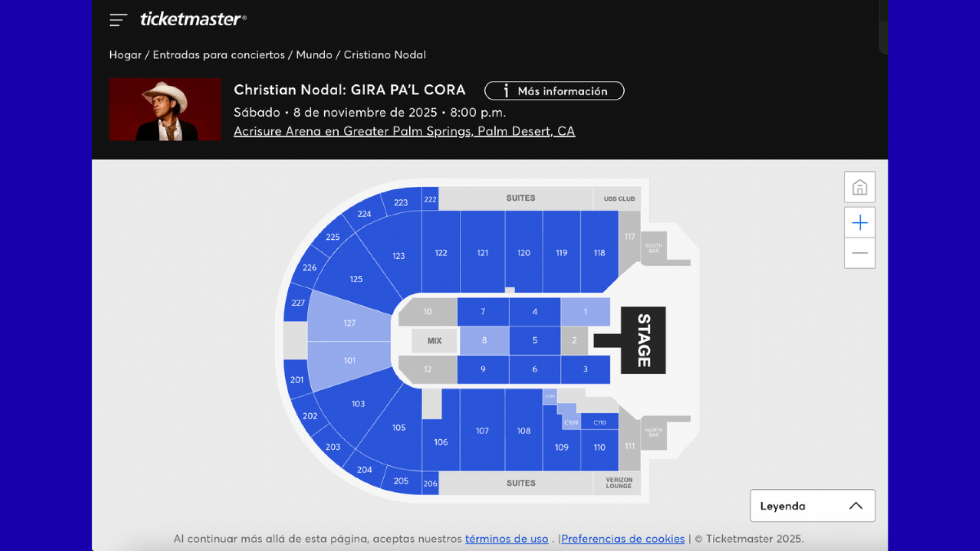Click the MIX area on the floor
Screen dimensions: 980x551
coord(435,340)
